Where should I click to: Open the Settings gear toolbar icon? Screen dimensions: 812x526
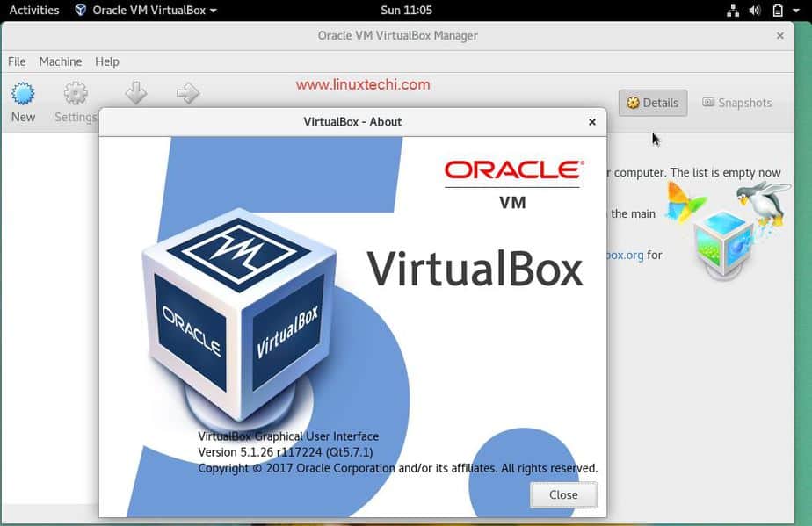pyautogui.click(x=76, y=94)
